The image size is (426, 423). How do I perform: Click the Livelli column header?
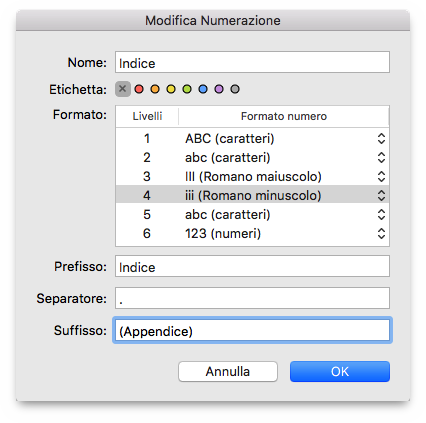pyautogui.click(x=147, y=116)
